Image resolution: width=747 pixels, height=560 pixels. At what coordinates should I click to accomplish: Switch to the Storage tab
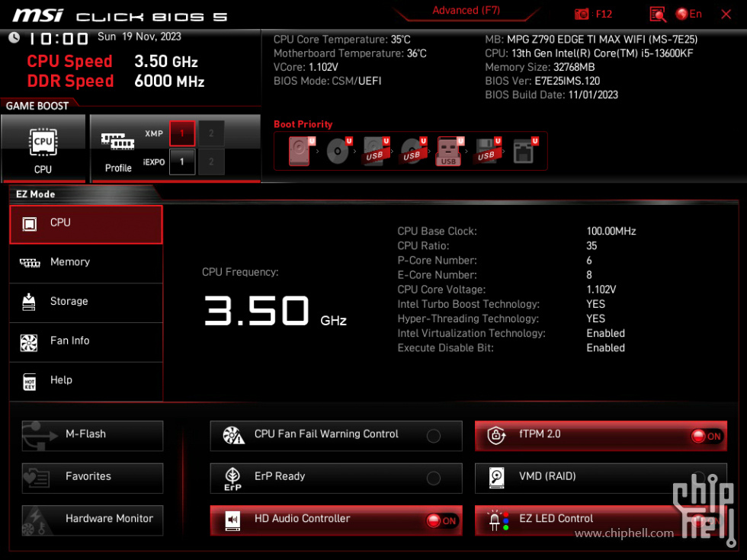(x=85, y=303)
